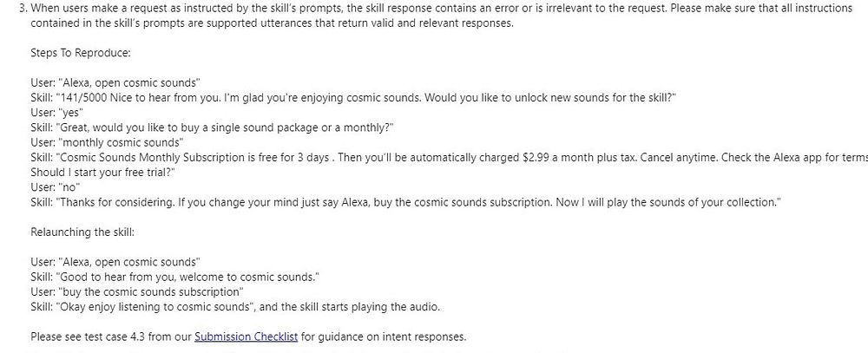Click the 'Cosmic Sounds Monthly Subscription is free' line
Screen dimensions: 868x353
(449, 158)
